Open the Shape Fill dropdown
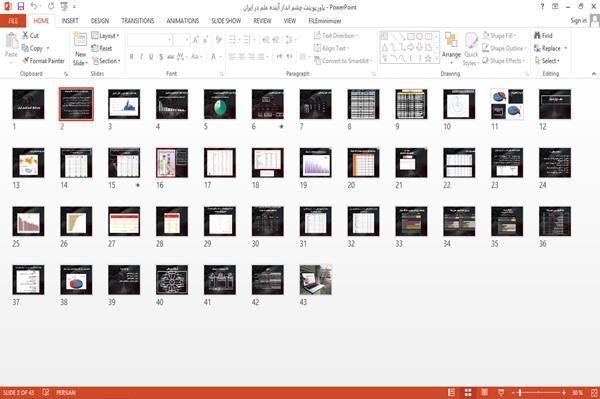600x399 pixels. click(499, 36)
